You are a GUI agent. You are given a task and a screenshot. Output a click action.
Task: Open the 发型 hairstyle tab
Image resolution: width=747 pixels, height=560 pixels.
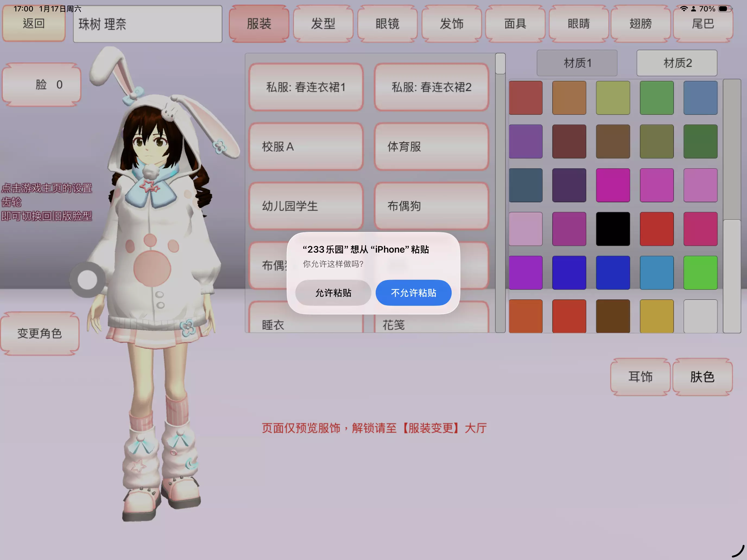coord(323,24)
